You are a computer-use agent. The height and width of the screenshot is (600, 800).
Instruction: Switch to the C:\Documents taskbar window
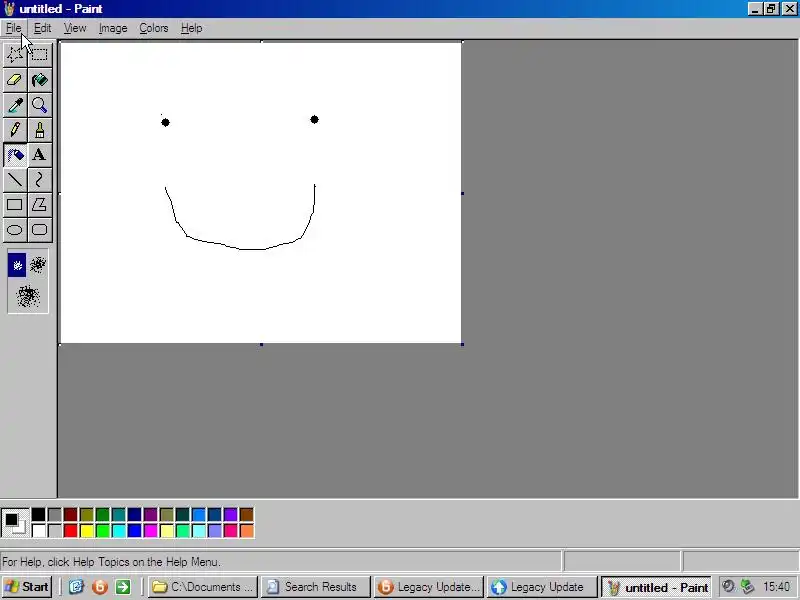[203, 587]
